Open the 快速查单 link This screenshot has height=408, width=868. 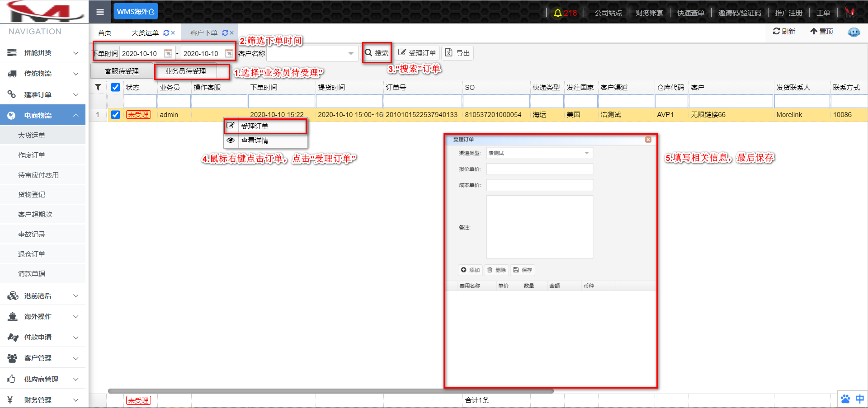[690, 13]
